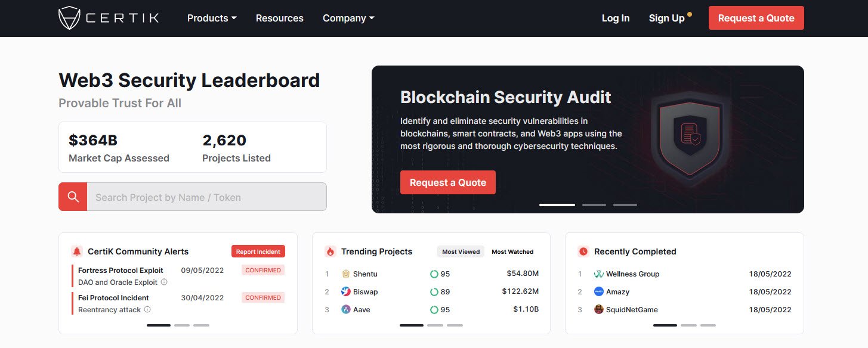Open the Biswap project icon
868x348 pixels.
(x=345, y=291)
